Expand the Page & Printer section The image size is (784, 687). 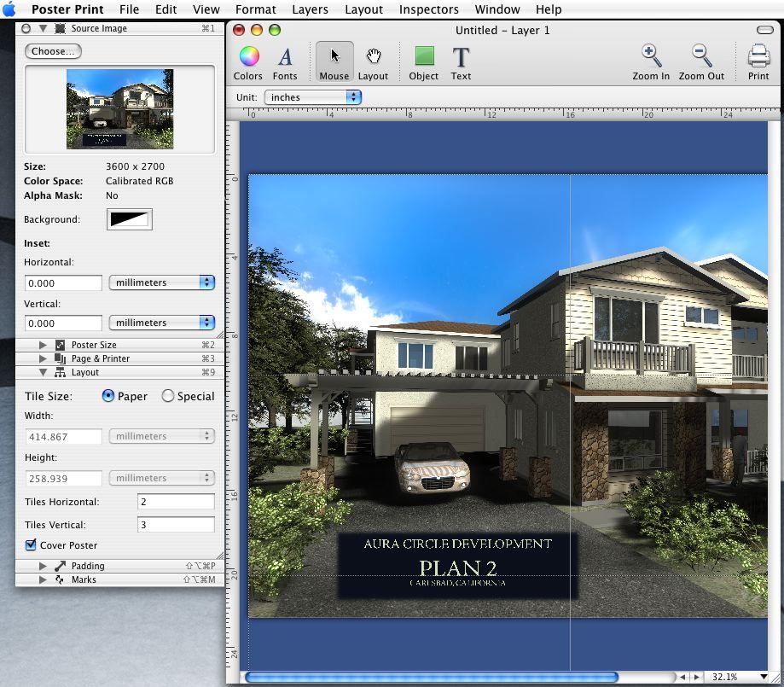pos(43,358)
